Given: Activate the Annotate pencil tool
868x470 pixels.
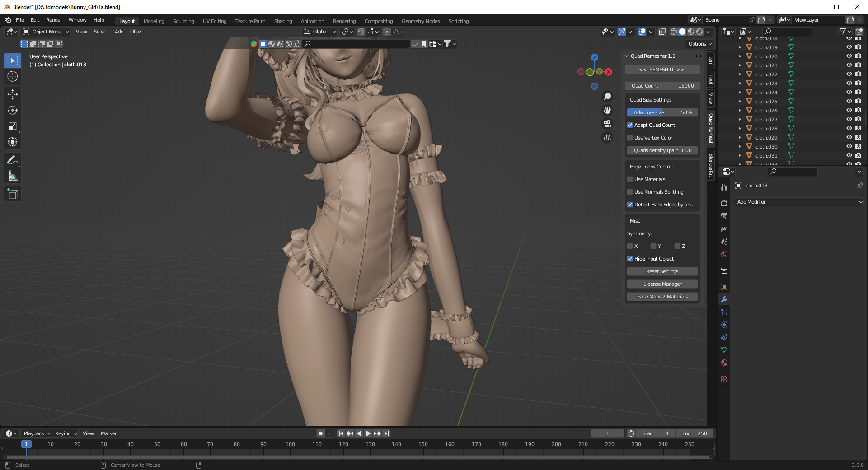Looking at the screenshot, I should tap(13, 160).
